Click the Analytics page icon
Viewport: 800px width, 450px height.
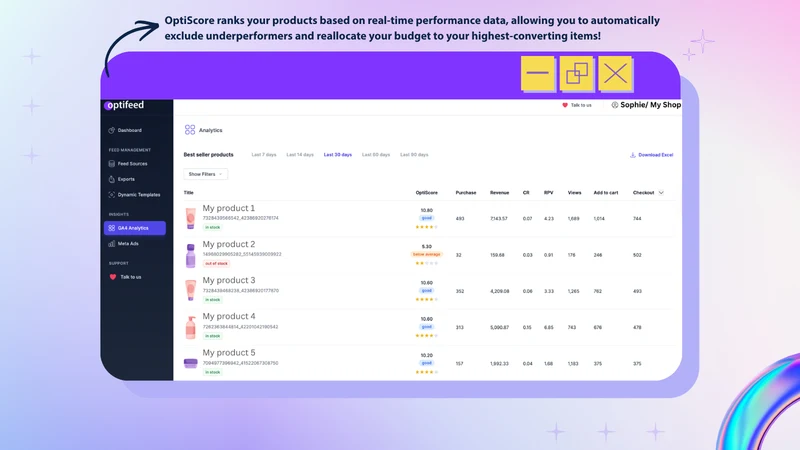(190, 130)
